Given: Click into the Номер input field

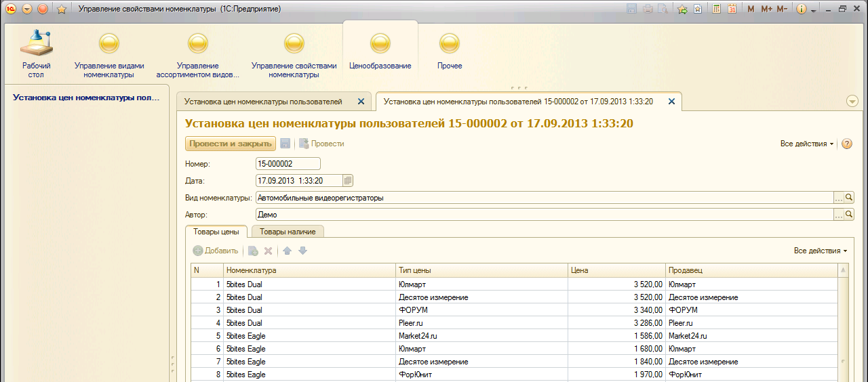Looking at the screenshot, I should (x=288, y=164).
